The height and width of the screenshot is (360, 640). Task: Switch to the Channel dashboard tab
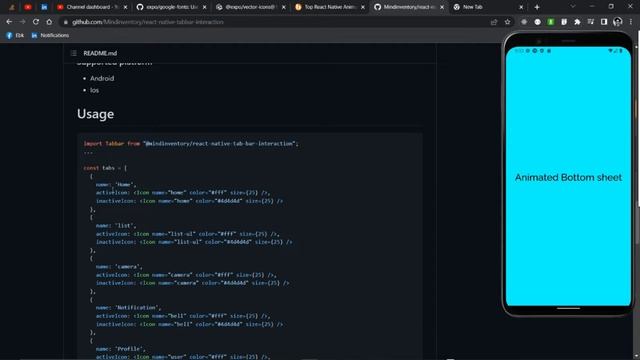tap(93, 7)
